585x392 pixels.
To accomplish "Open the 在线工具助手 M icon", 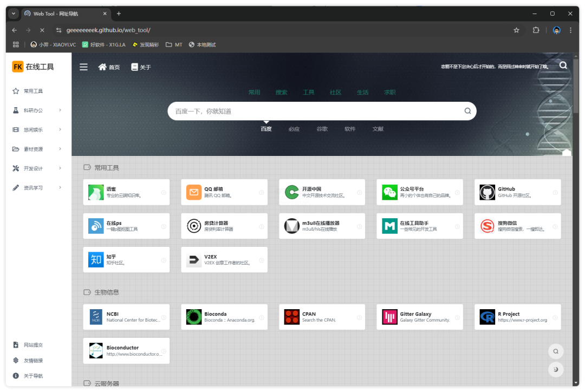I will tap(389, 226).
